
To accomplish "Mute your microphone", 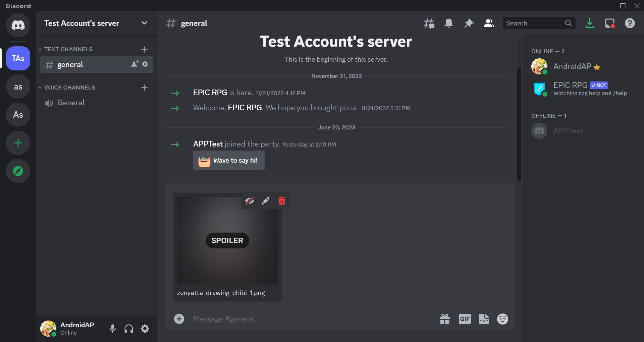I will 112,329.
